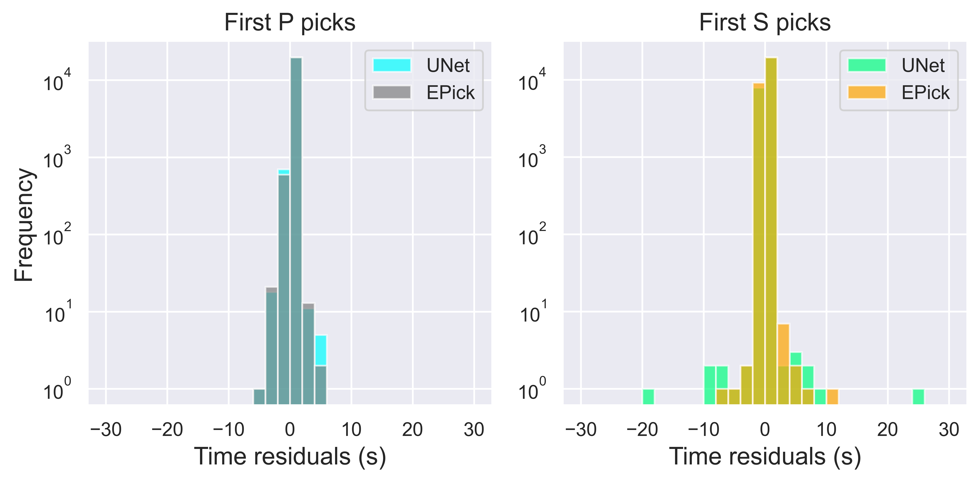Select the green UNet legend swatch

click(x=867, y=65)
